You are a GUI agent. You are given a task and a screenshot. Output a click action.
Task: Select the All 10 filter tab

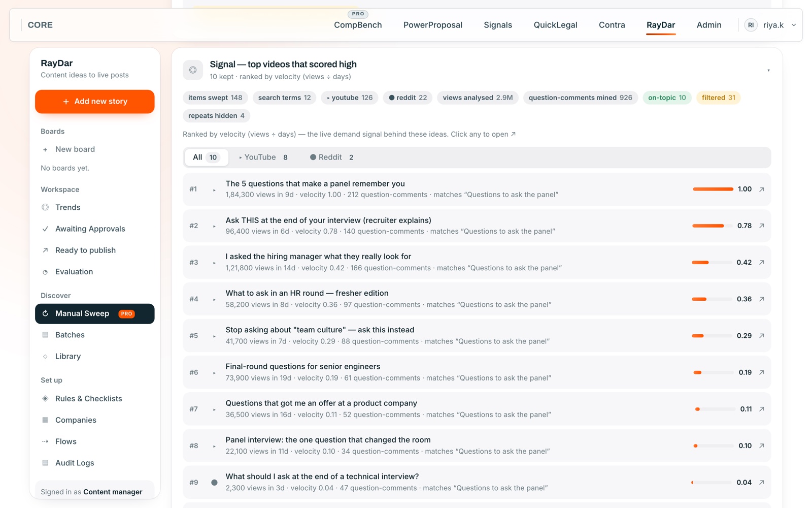tap(206, 157)
